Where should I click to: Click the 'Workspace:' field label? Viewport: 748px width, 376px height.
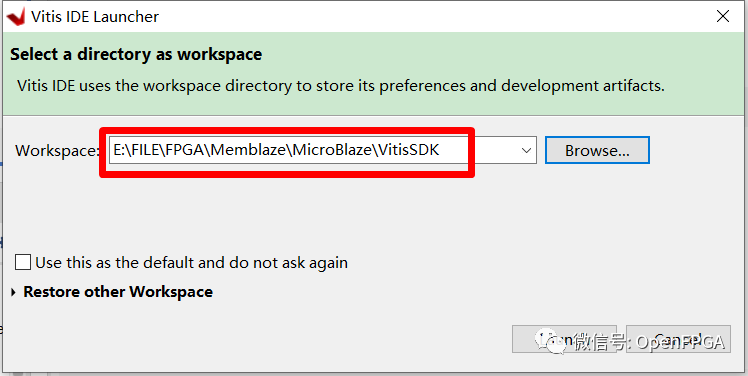[56, 151]
